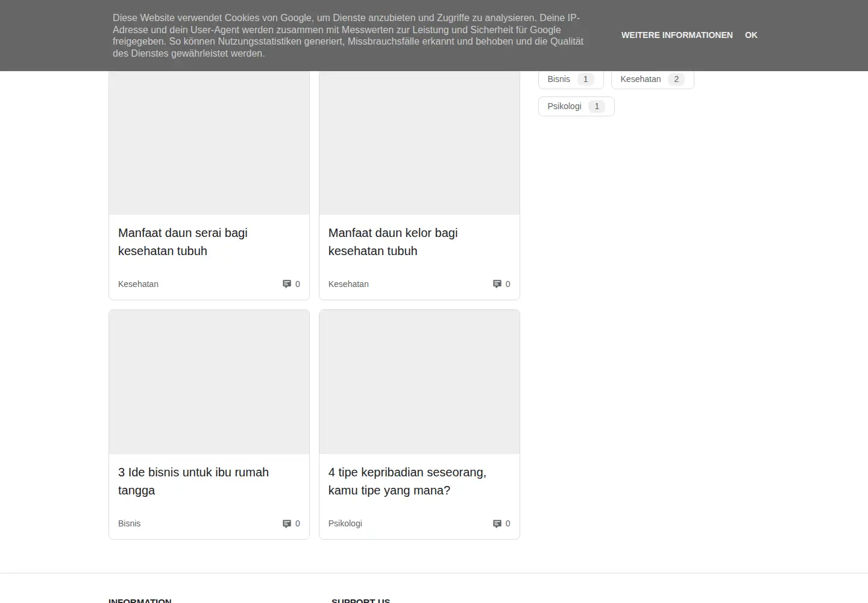Open Weitere Informationen cookie link

tap(677, 35)
